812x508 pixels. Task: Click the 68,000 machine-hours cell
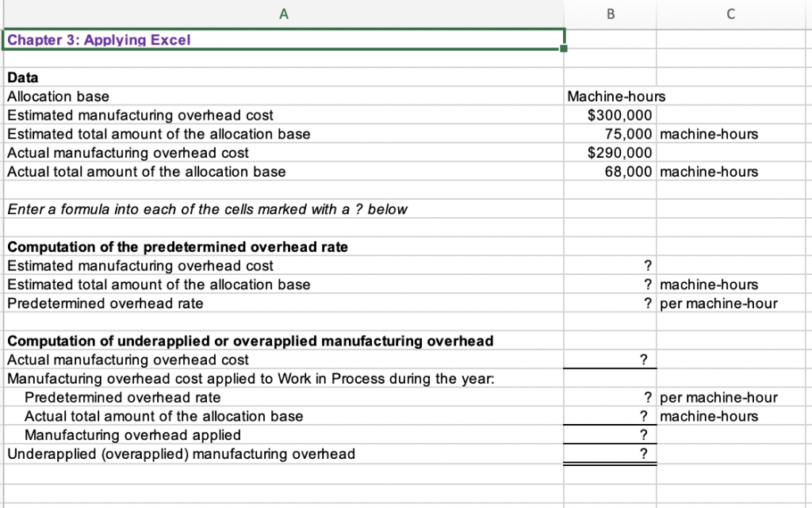point(609,171)
